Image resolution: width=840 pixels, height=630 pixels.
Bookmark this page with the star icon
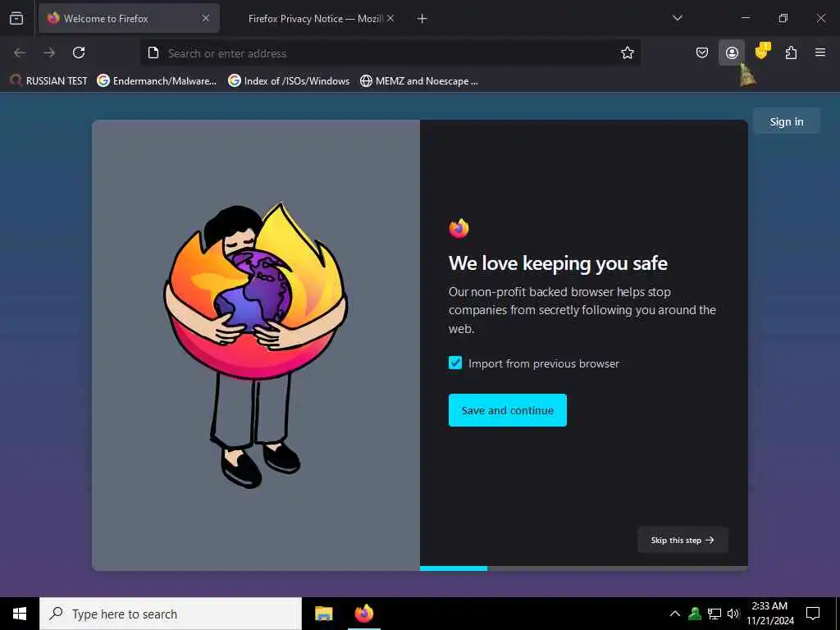click(x=628, y=52)
